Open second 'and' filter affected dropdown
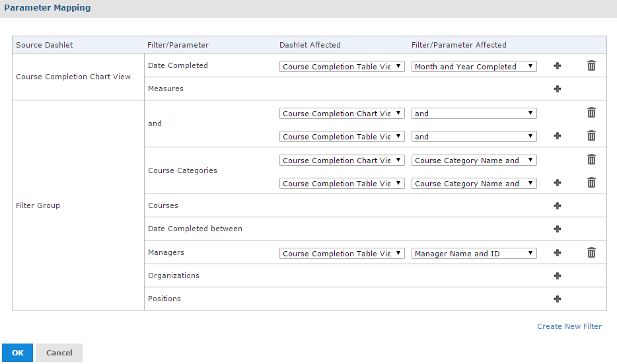Screen dimensions: 617x364 (x=474, y=137)
